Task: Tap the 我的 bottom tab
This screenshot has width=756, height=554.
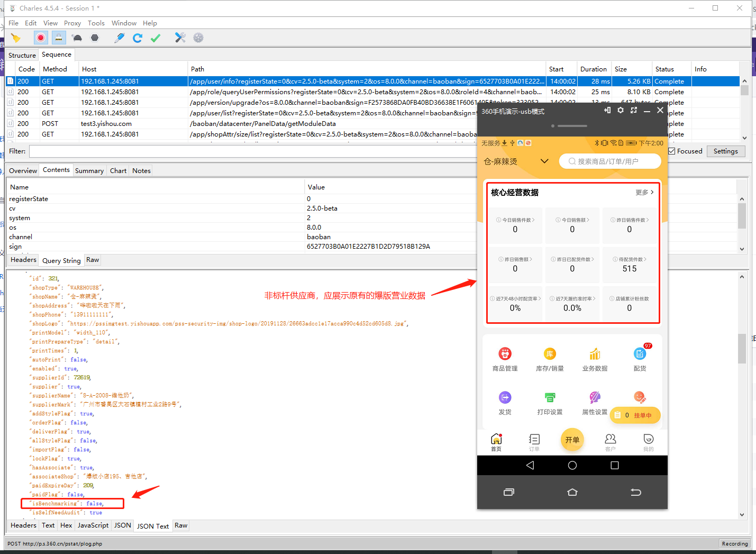Action: click(x=649, y=442)
